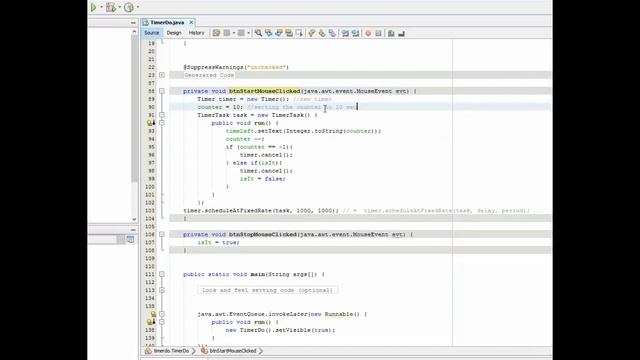
Task: Click the Profile Project clock icon
Action: point(129,7)
